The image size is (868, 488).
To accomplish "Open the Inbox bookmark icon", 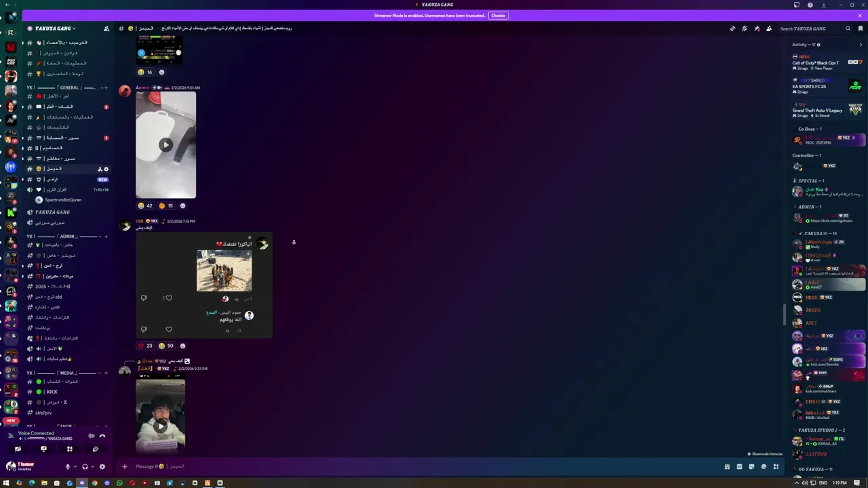I will [x=861, y=28].
